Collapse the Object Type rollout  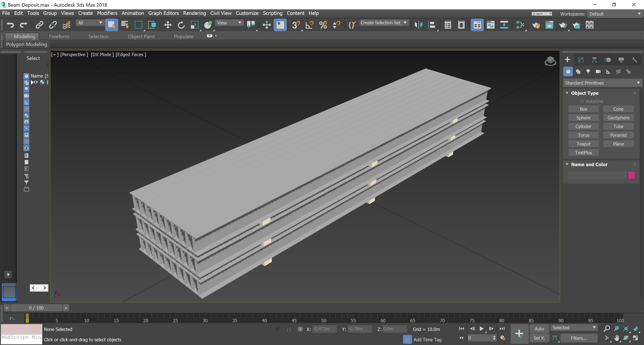567,93
